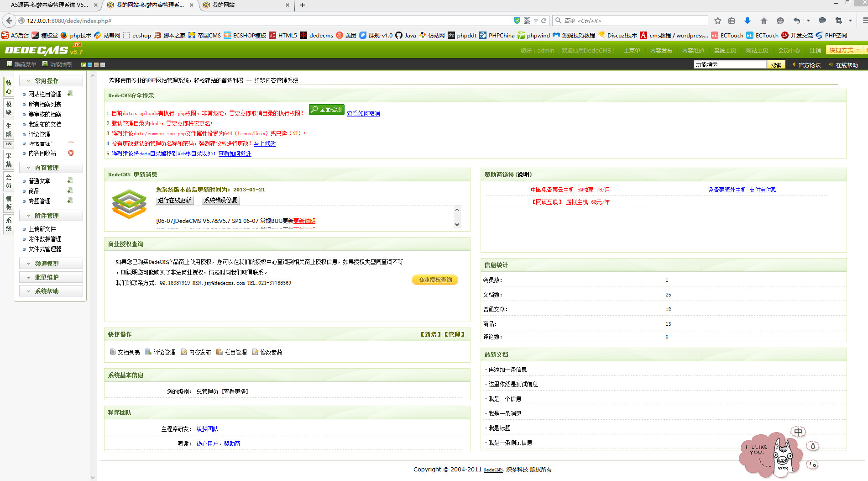
Task: Collapse the 常用操作 menu section
Action: (x=51, y=81)
